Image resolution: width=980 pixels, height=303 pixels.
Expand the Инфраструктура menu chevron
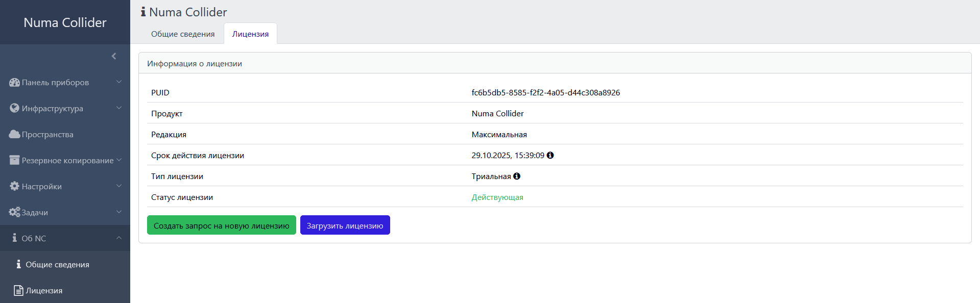pyautogui.click(x=119, y=108)
